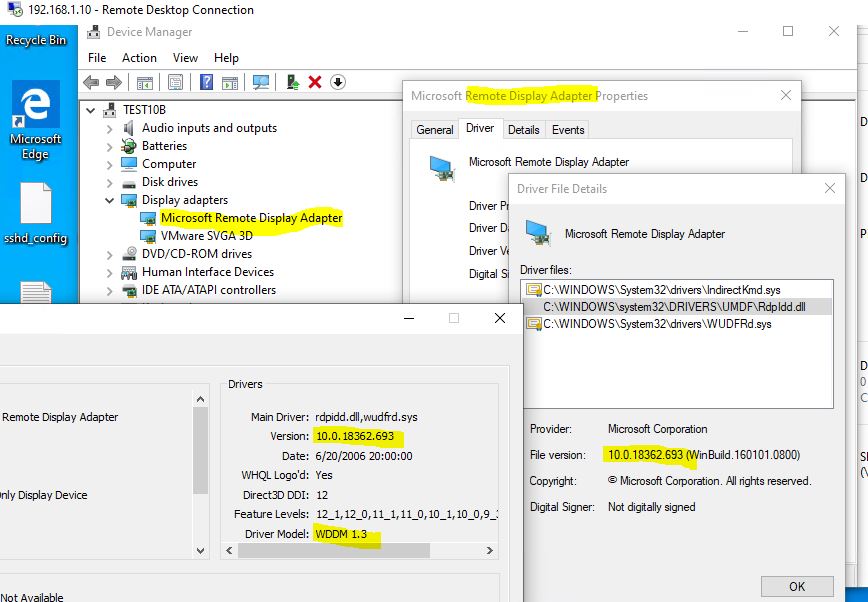Open the Action menu

click(139, 58)
